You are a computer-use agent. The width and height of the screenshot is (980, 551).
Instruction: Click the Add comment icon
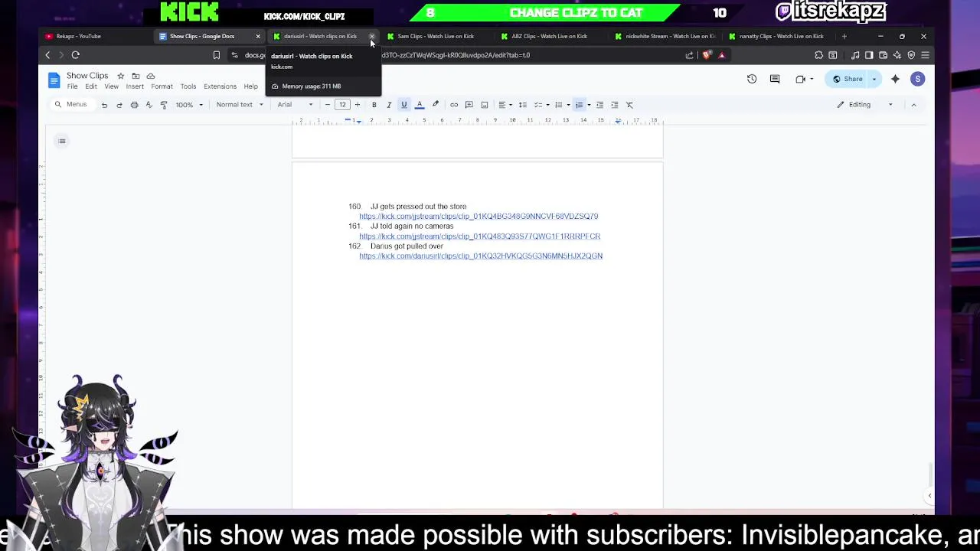(x=469, y=105)
